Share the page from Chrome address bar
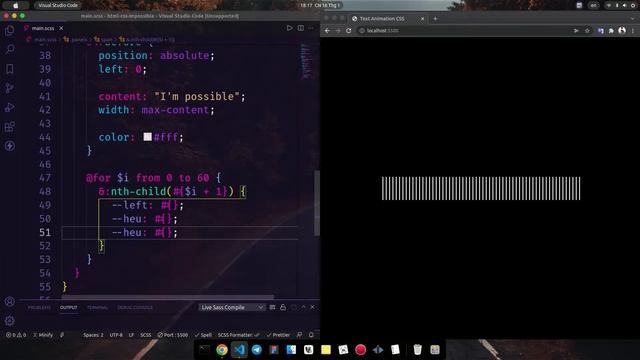Viewport: 640px width, 360px height. 576,31
